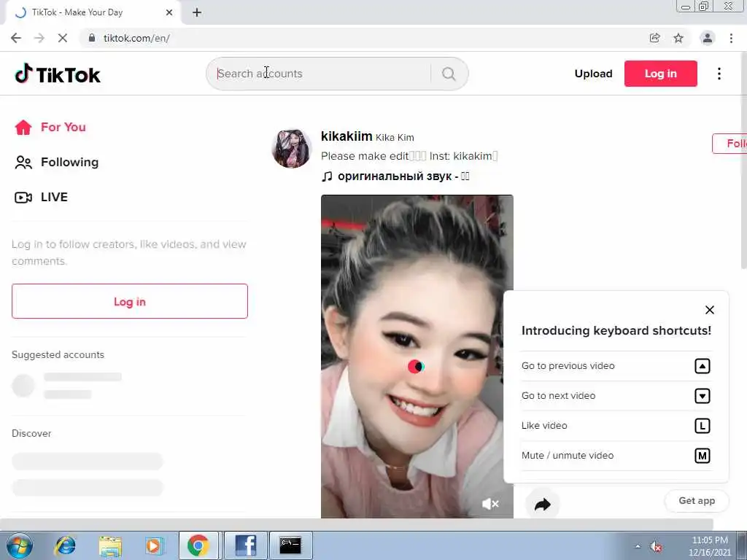Click the Chrome taskbar icon
The image size is (747, 560).
[198, 545]
